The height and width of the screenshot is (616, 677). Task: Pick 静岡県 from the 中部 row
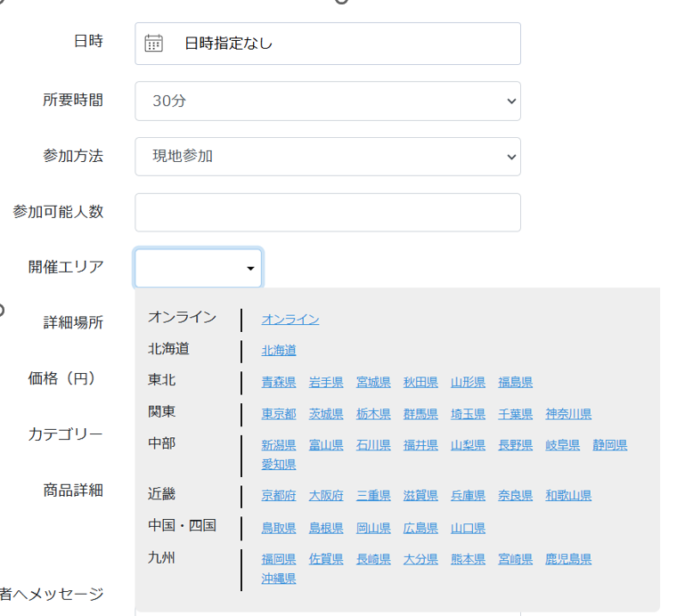(609, 445)
